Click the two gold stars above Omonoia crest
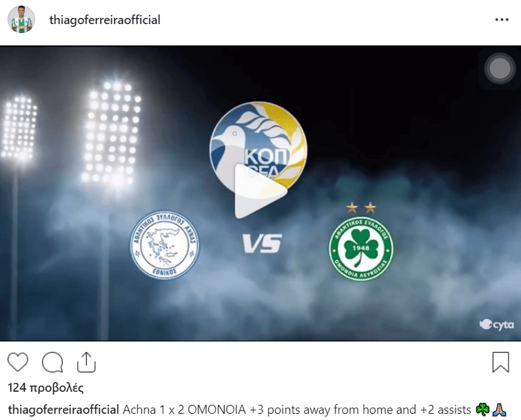 pyautogui.click(x=361, y=208)
